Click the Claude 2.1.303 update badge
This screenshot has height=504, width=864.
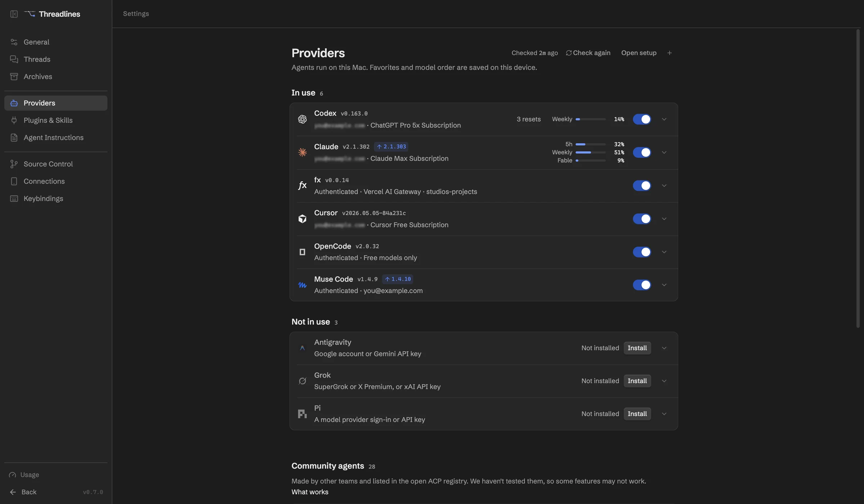tap(391, 146)
